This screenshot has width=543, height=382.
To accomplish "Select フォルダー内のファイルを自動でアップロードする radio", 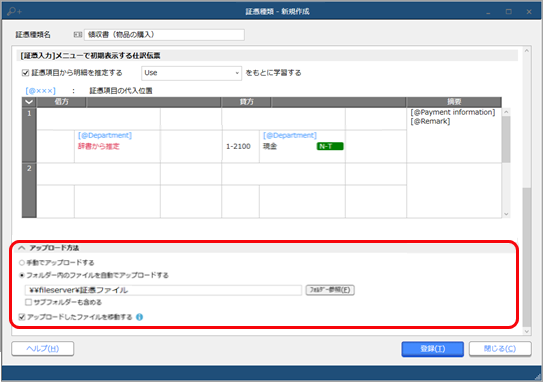I will pyautogui.click(x=22, y=275).
